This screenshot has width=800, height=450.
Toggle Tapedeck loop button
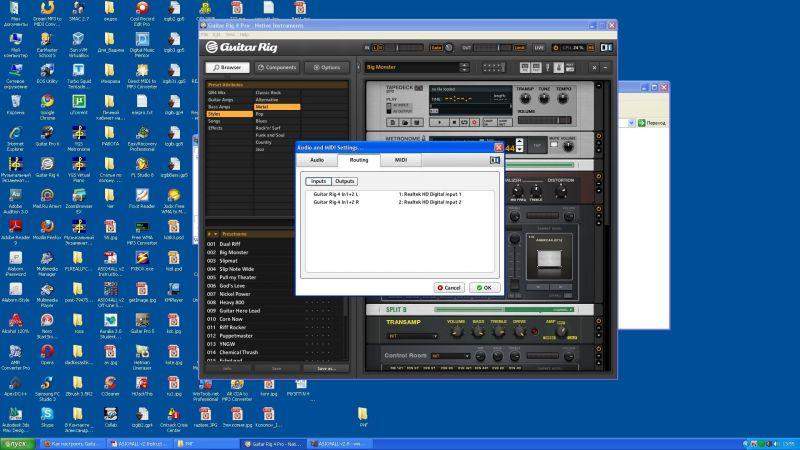(464, 122)
